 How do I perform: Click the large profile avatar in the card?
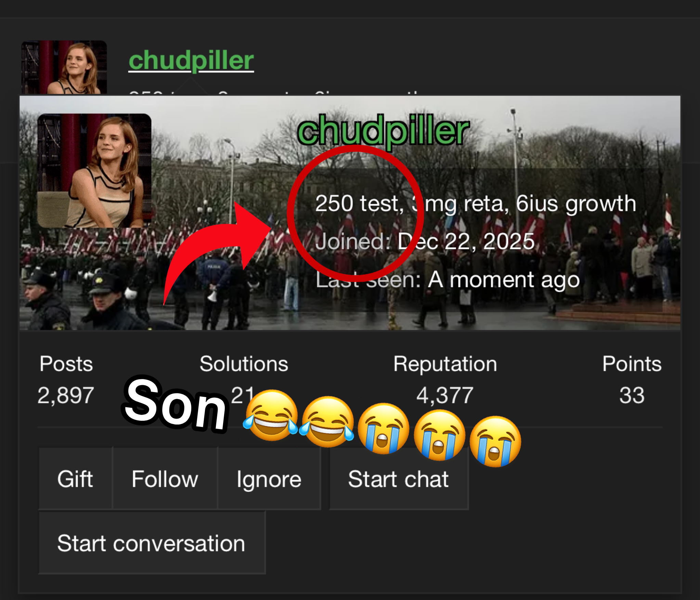pos(94,171)
